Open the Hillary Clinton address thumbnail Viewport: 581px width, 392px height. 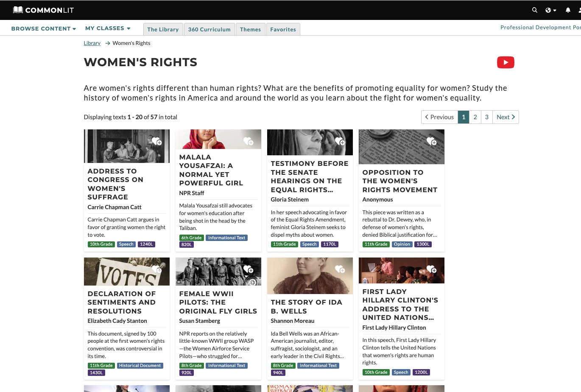pyautogui.click(x=402, y=270)
